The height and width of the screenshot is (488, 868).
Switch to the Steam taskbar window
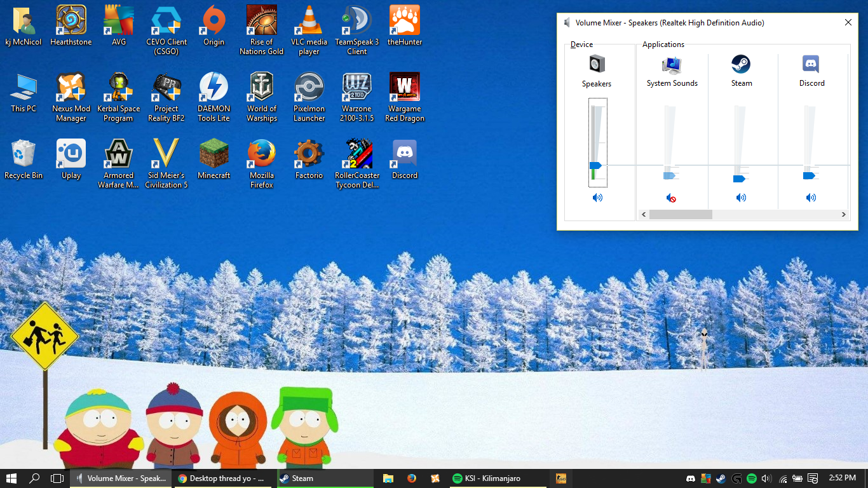[x=326, y=478]
